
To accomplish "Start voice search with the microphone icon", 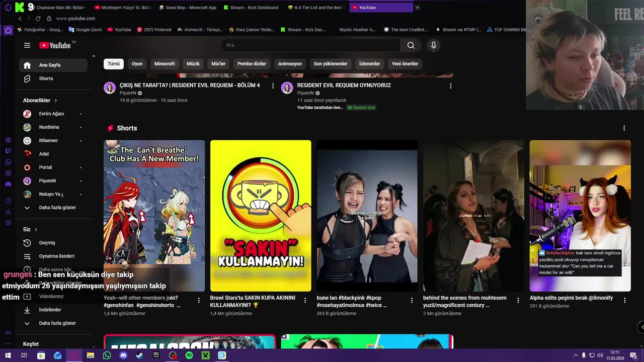I will [x=434, y=45].
